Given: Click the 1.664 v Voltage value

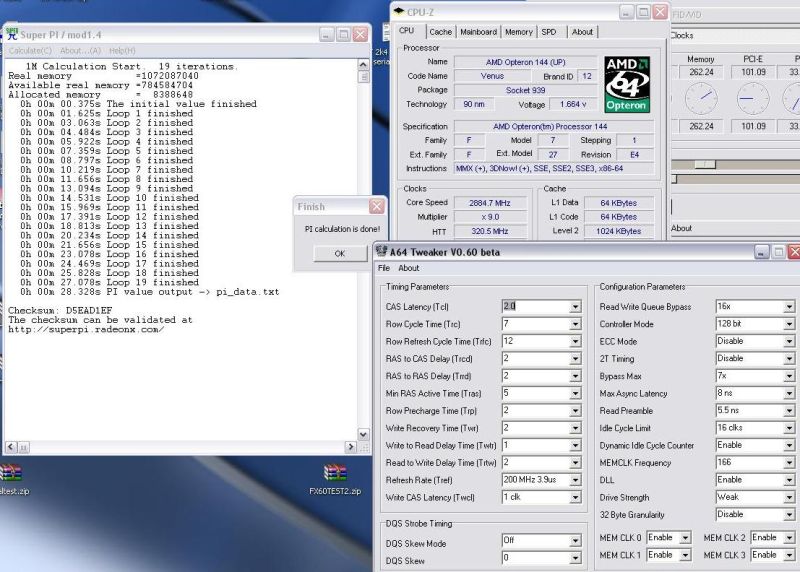Looking at the screenshot, I should tap(573, 104).
